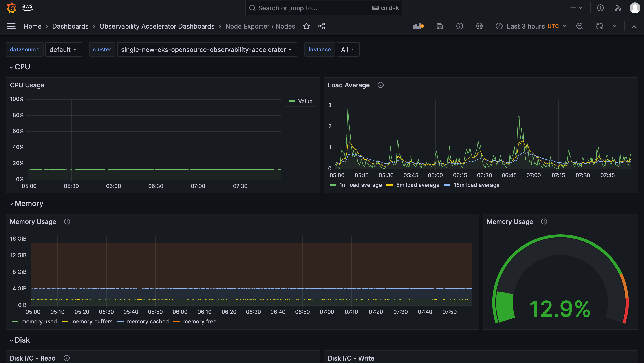The width and height of the screenshot is (644, 363).
Task: Open the main navigation hamburger menu
Action: [x=11, y=26]
